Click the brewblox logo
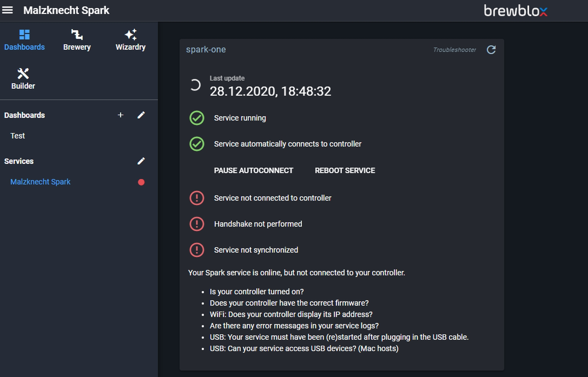The image size is (588, 377). pyautogui.click(x=515, y=11)
